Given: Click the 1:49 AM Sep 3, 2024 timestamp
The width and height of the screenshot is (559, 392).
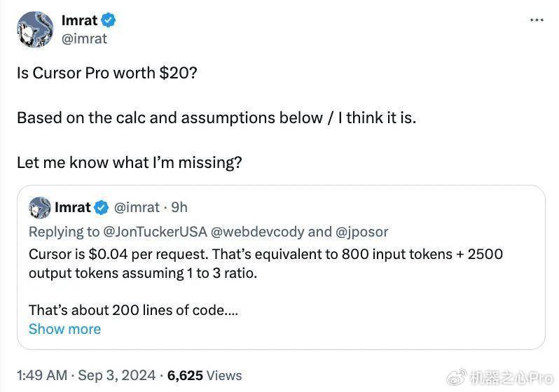Looking at the screenshot, I should (86, 375).
